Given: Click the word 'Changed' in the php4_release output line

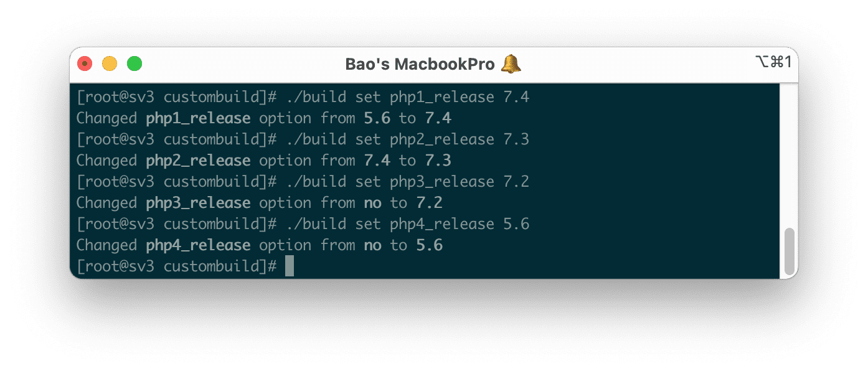Looking at the screenshot, I should click(106, 245).
